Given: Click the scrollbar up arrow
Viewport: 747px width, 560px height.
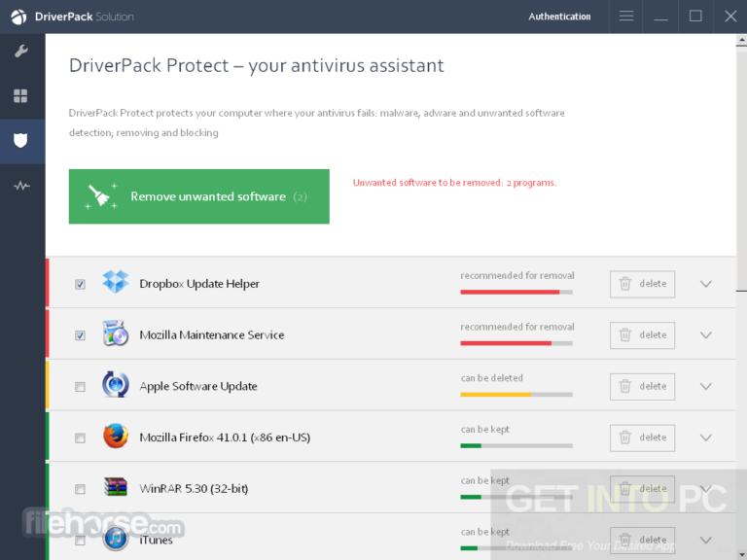Looking at the screenshot, I should [x=741, y=41].
